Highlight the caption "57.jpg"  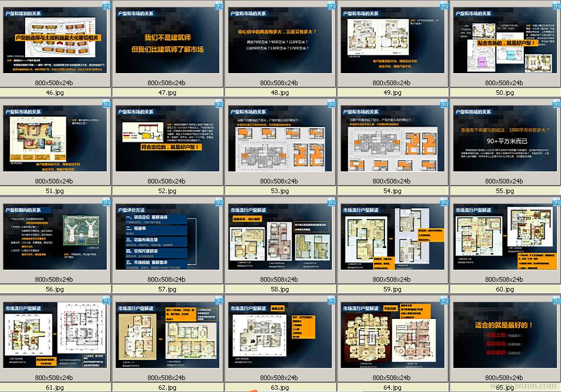click(x=167, y=289)
